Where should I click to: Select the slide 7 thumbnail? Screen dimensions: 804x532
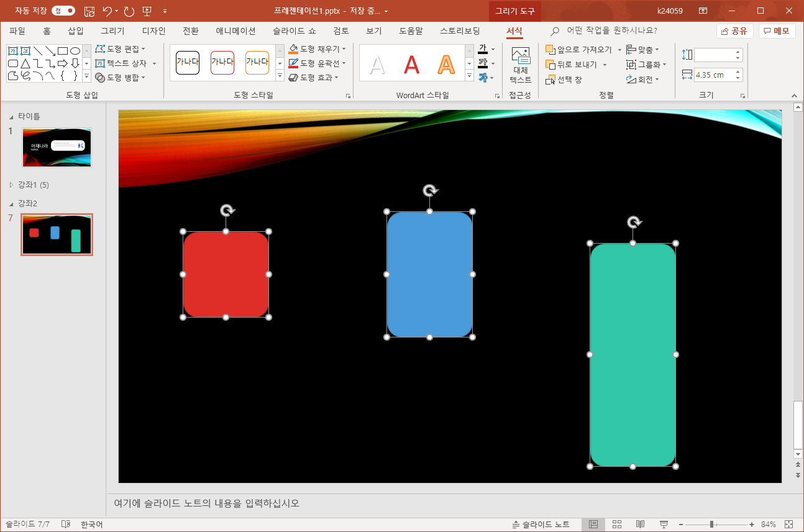click(x=57, y=234)
